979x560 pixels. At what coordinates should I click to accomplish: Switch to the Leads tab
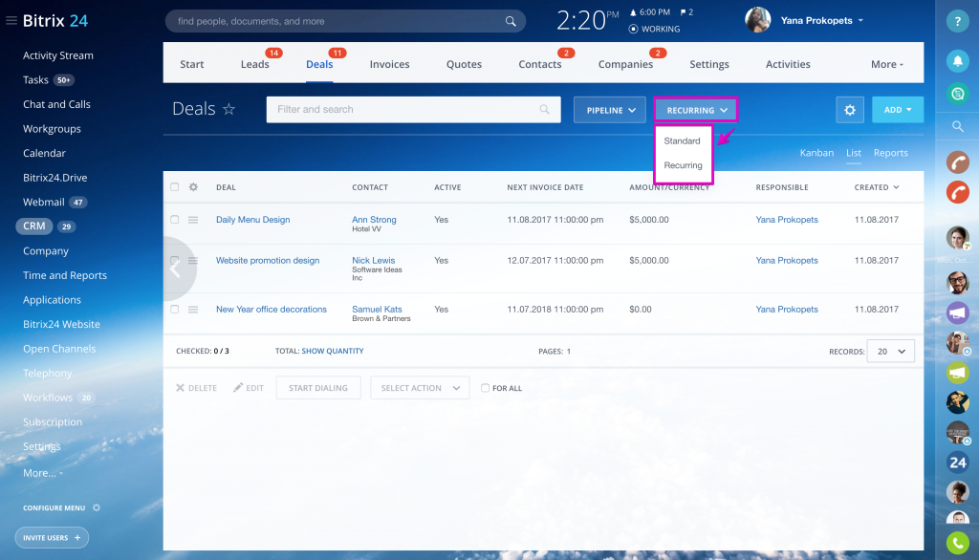point(254,64)
